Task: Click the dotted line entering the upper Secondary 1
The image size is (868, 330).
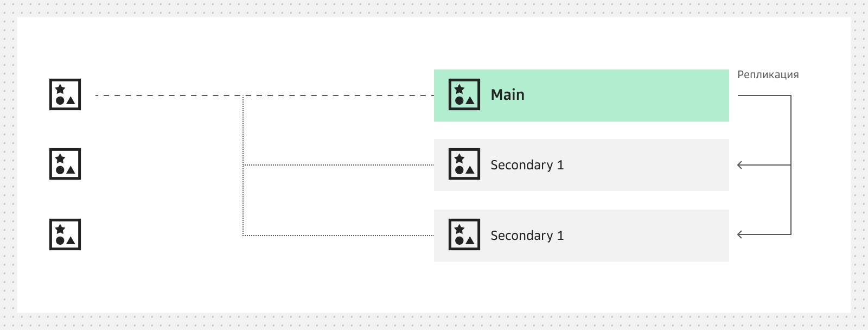Action: pos(336,165)
